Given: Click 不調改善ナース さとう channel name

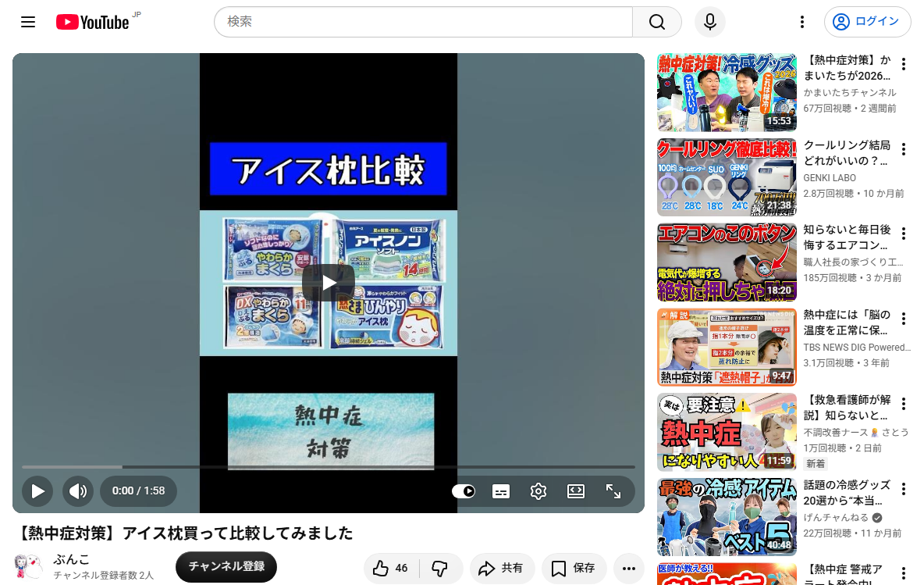Looking at the screenshot, I should (855, 432).
